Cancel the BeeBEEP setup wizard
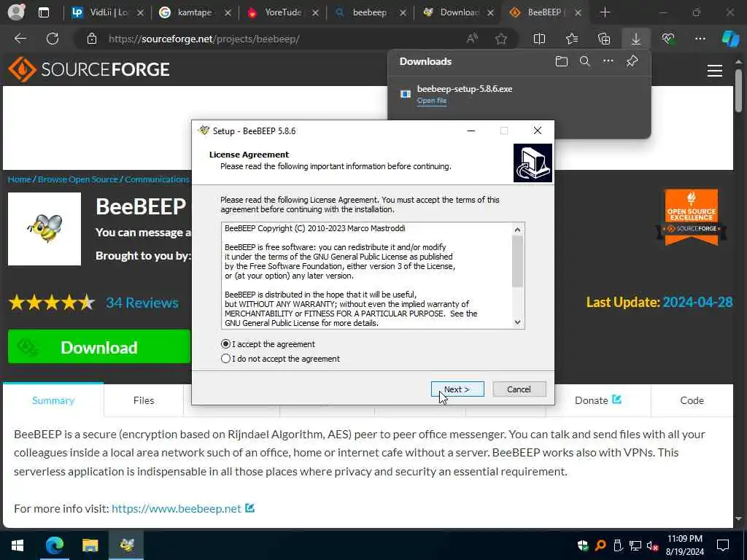Viewport: 747px width, 560px height. pos(519,389)
